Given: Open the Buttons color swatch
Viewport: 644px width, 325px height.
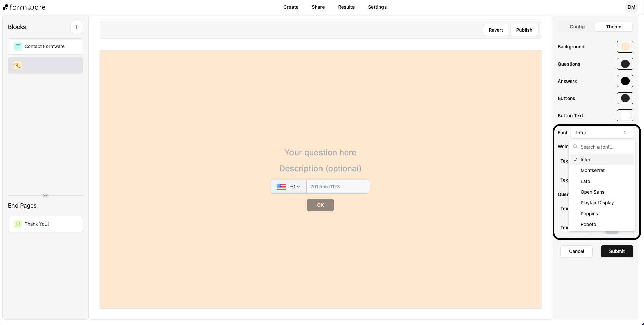Looking at the screenshot, I should (x=625, y=98).
